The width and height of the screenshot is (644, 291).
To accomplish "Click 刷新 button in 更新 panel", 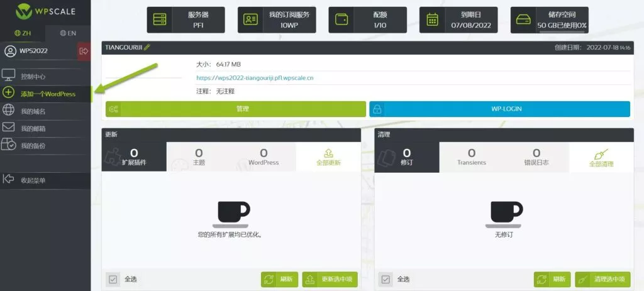I will pos(280,280).
